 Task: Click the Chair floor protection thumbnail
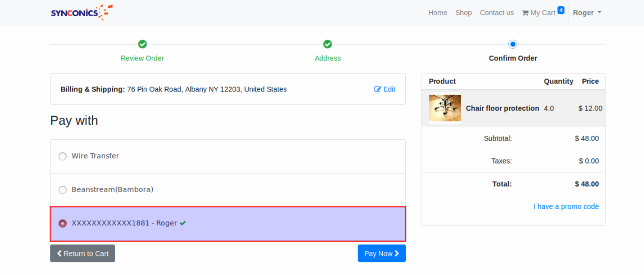coord(445,108)
